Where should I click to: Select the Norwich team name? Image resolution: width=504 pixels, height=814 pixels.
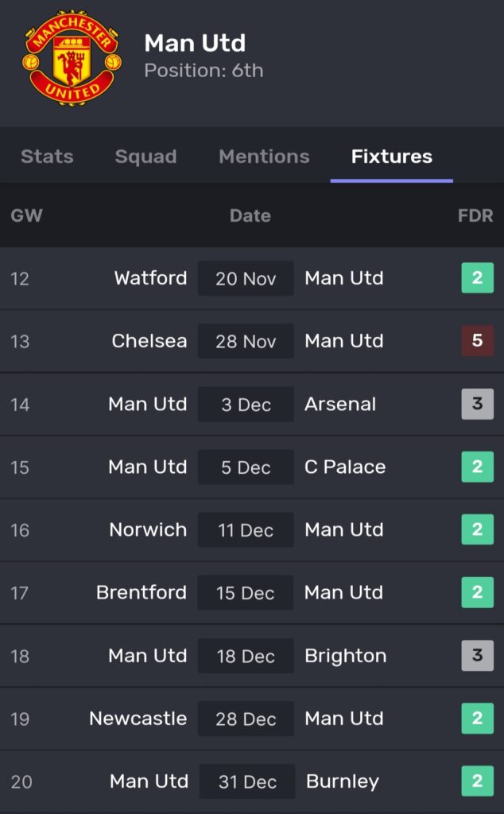pyautogui.click(x=148, y=529)
